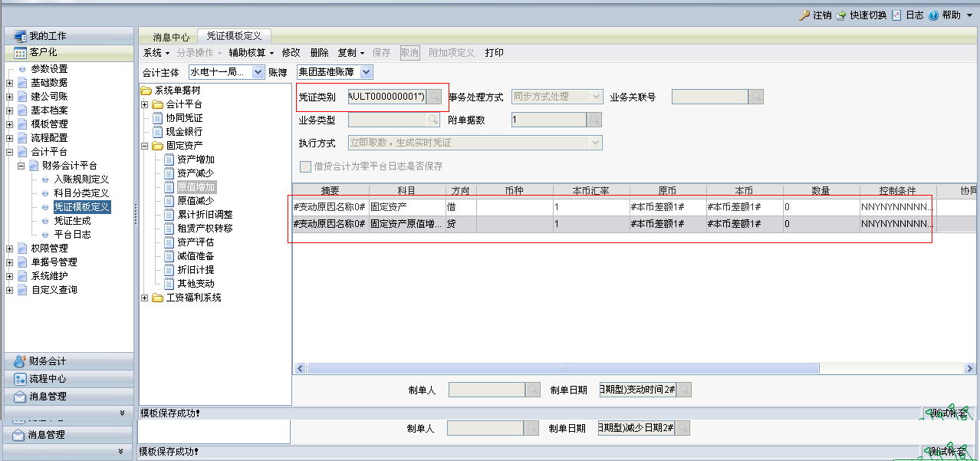Expand the 工资福利系统 tree folder
Screen dimensions: 980x461
coord(146,298)
